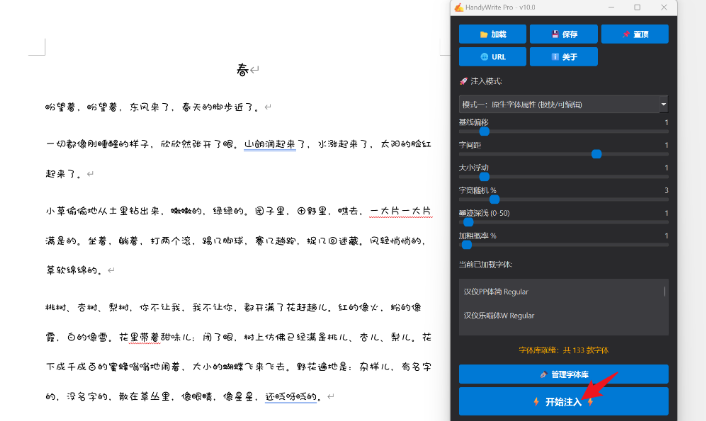Click the 基线偏移 (baseline offset) slider handle

484,131
